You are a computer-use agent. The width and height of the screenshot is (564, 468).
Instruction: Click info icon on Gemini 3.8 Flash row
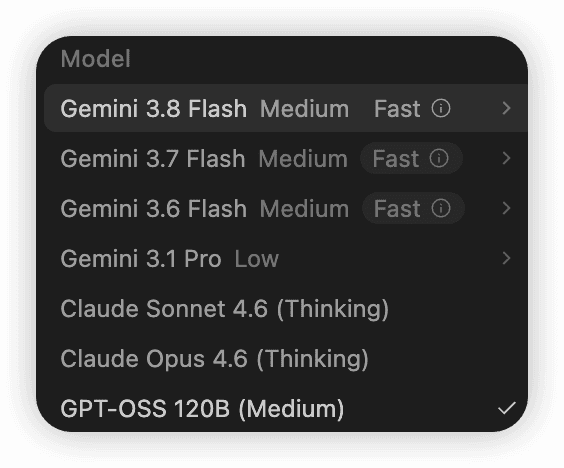pos(441,108)
